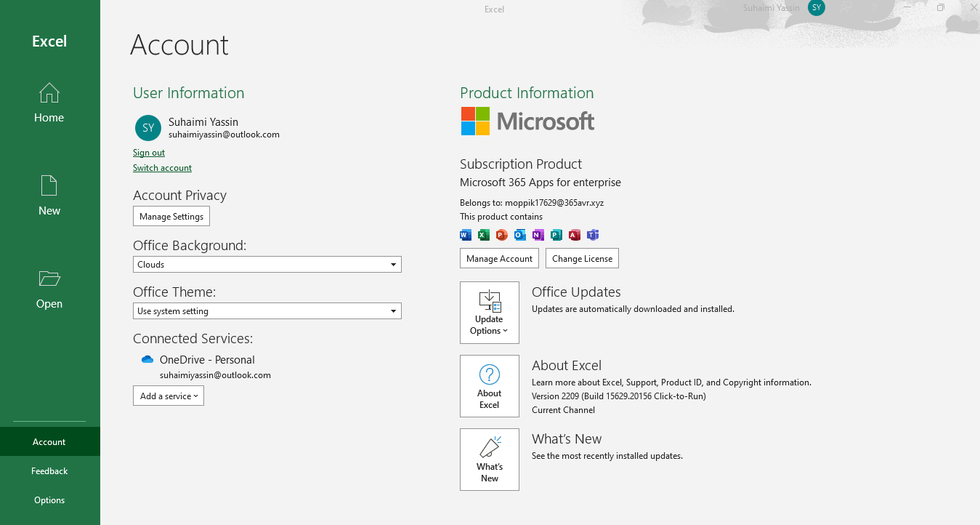This screenshot has height=525, width=980.
Task: Open the Office Theme dropdown
Action: tap(267, 310)
